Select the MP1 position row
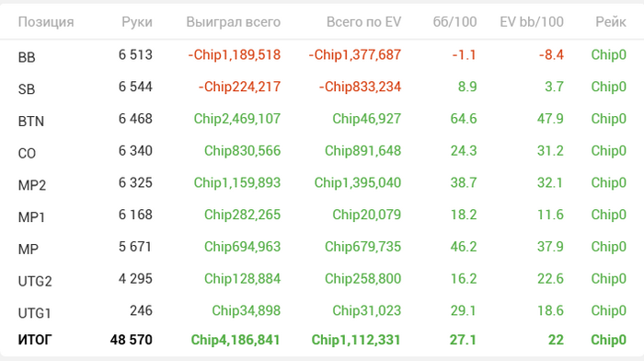The height and width of the screenshot is (361, 644). point(322,215)
